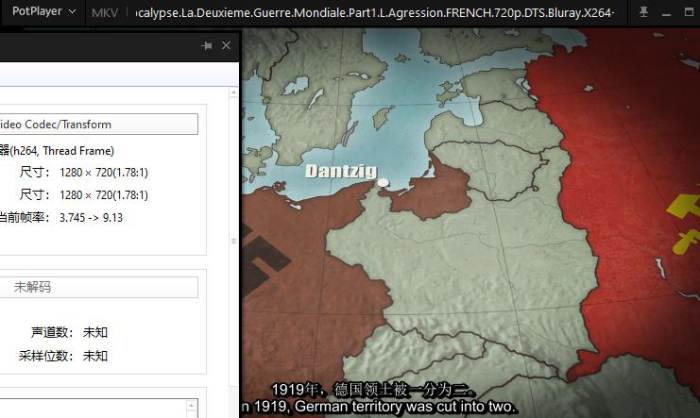Click the frame rate value 3.745 -> 9.13

[91, 217]
